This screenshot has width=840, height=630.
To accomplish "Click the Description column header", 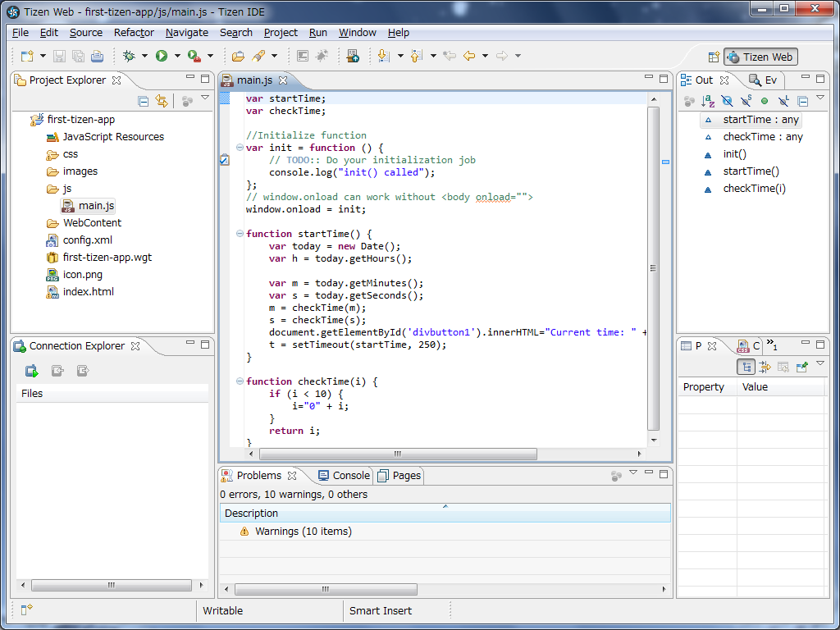I will click(445, 514).
